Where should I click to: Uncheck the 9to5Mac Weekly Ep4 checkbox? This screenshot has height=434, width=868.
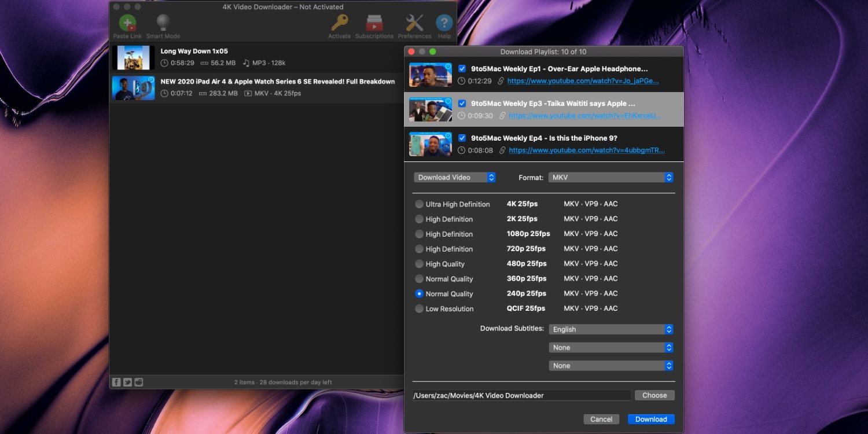click(462, 138)
